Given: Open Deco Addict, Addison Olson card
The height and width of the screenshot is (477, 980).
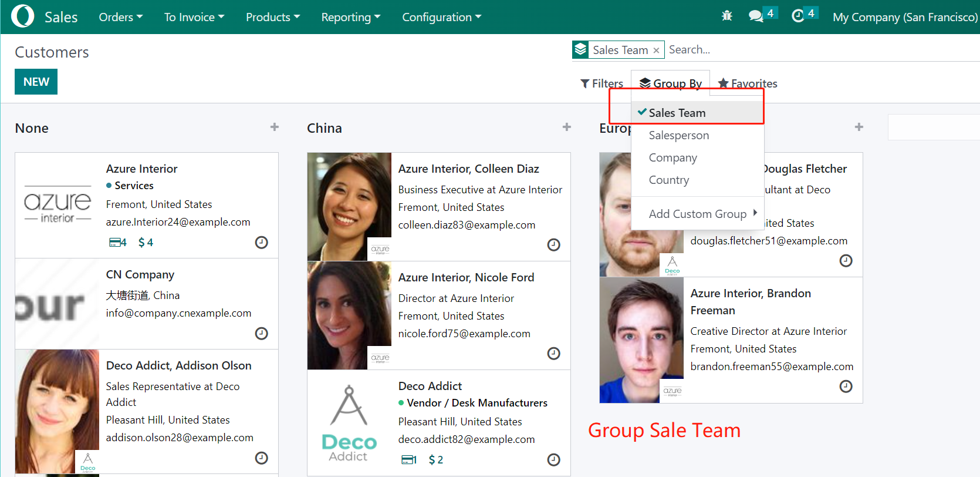Looking at the screenshot, I should (147, 412).
